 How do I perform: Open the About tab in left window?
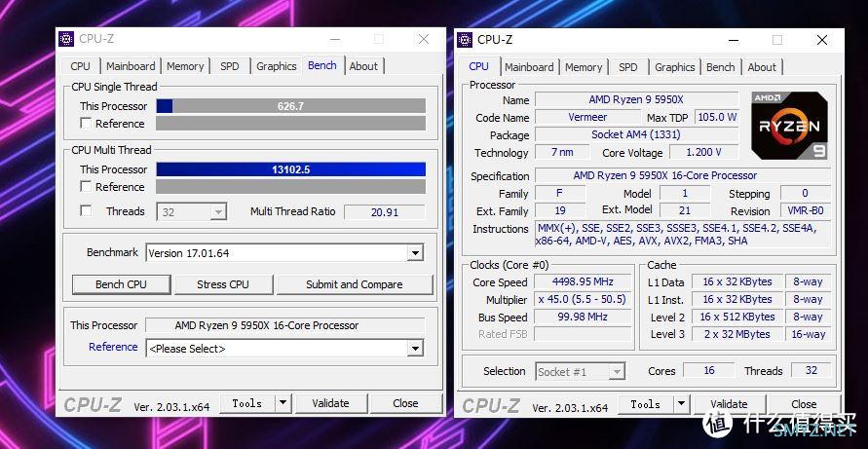tap(363, 66)
